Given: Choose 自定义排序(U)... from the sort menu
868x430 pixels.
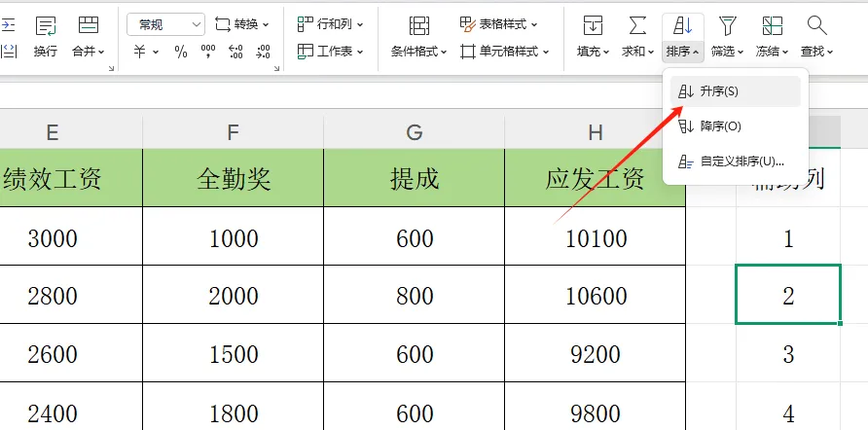Looking at the screenshot, I should point(735,161).
